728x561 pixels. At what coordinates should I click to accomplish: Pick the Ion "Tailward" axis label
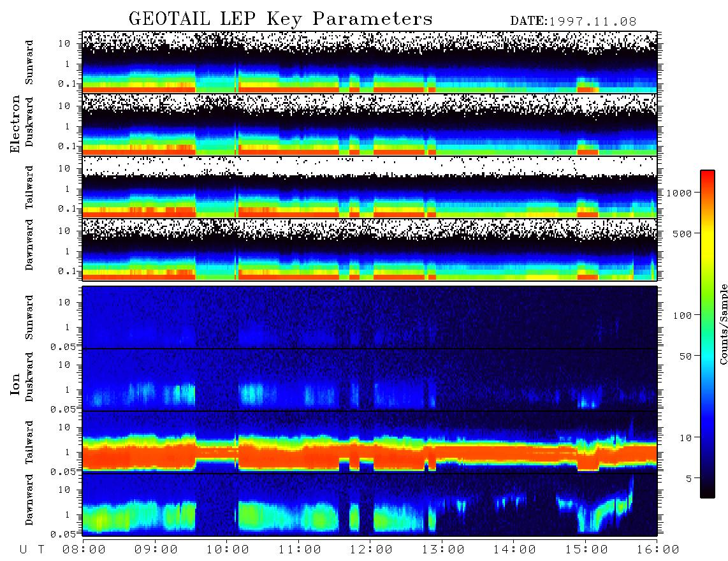30,442
